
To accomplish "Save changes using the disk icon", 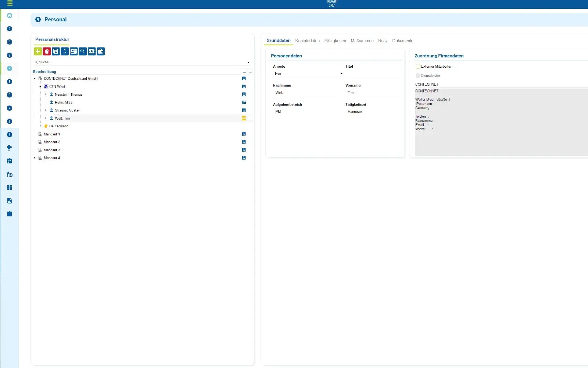I will point(55,52).
